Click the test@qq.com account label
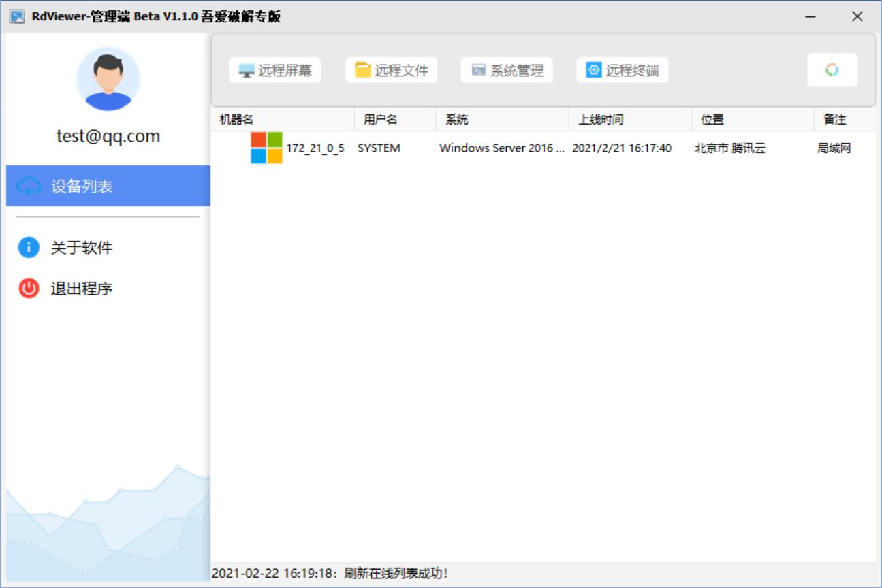882x588 pixels. pos(108,136)
